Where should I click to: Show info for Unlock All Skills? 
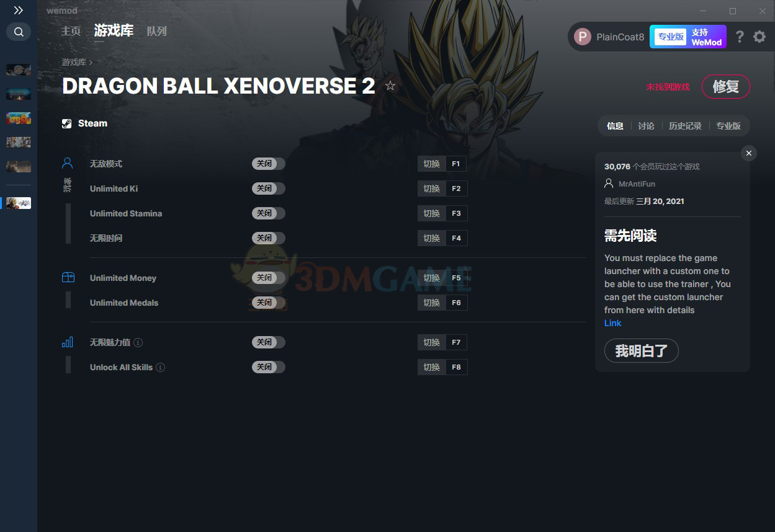click(x=160, y=367)
